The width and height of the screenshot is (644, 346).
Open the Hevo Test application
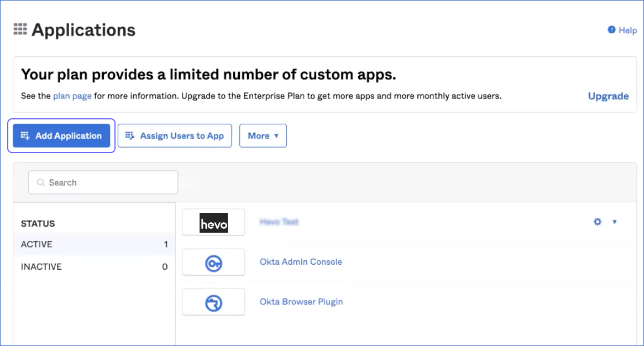pos(279,222)
